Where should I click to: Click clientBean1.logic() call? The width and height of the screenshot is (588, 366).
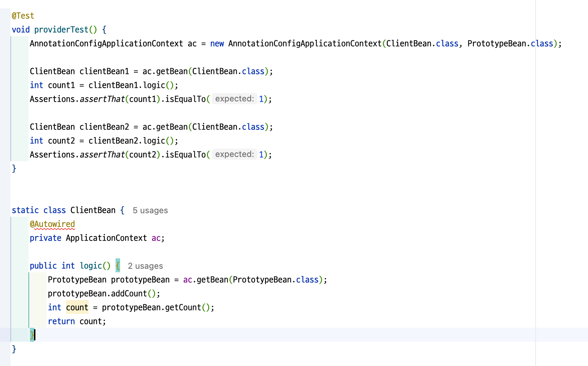[x=131, y=85]
